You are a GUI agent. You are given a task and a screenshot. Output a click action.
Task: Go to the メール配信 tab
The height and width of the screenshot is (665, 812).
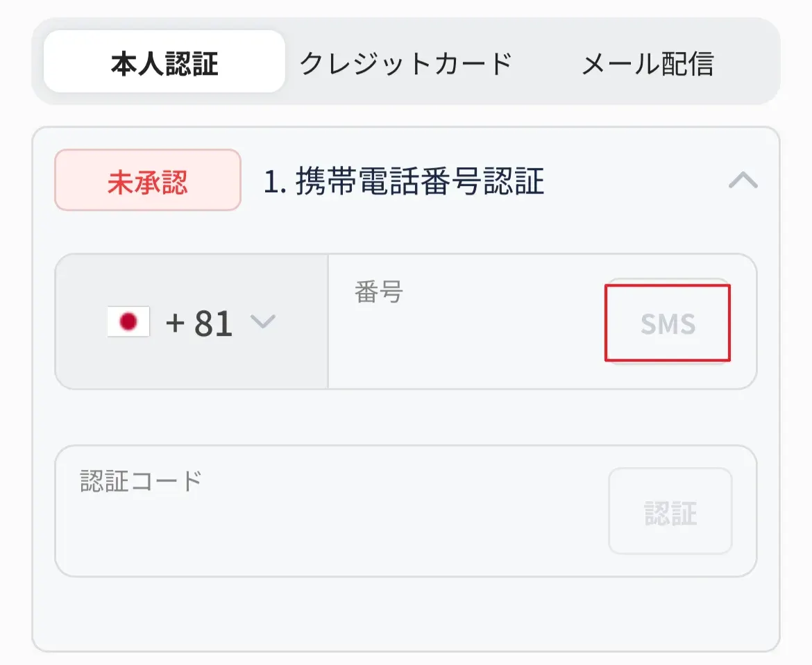point(647,64)
